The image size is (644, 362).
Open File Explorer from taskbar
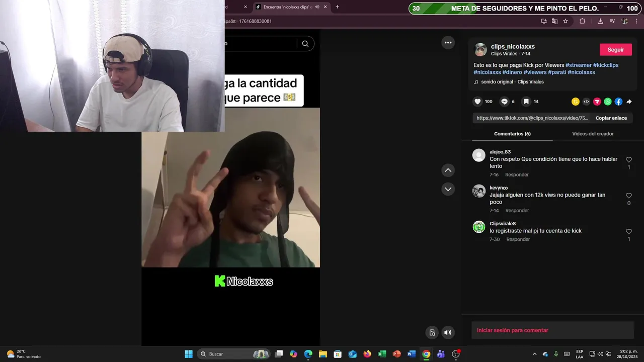tap(323, 354)
